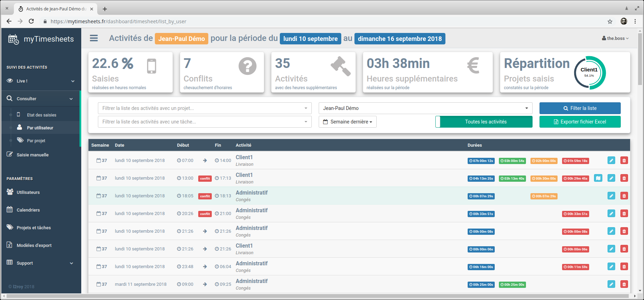Click trash icon for 18:05 Administratif row
The height and width of the screenshot is (300, 644).
(624, 196)
